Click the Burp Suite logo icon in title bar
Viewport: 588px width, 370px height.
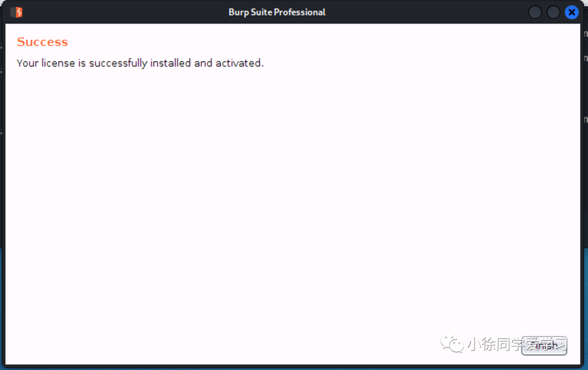click(16, 13)
